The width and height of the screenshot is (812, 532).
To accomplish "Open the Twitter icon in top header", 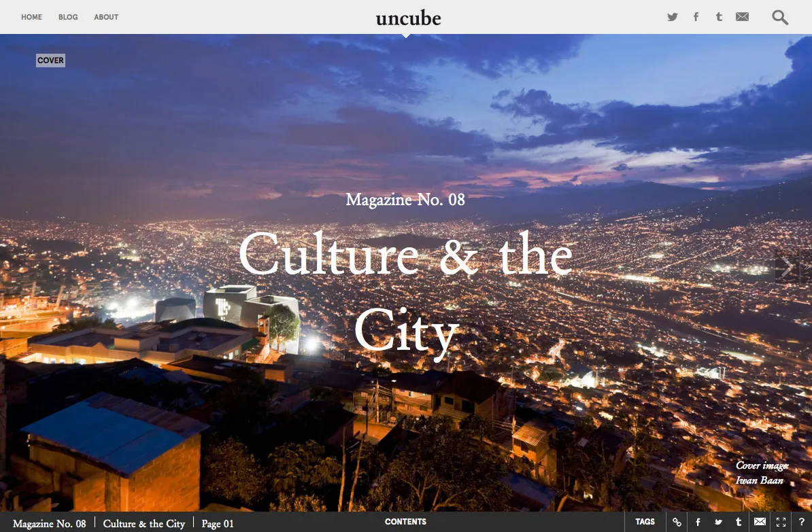I will coord(672,17).
